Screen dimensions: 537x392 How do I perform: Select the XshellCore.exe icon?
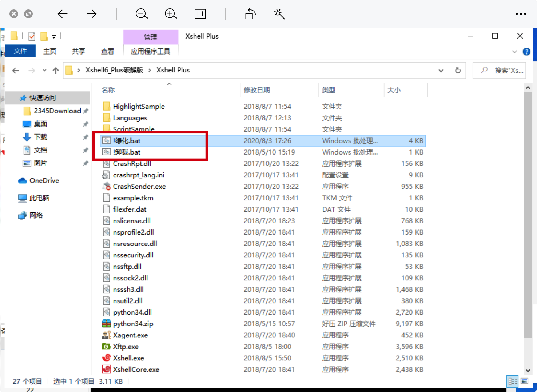point(106,369)
